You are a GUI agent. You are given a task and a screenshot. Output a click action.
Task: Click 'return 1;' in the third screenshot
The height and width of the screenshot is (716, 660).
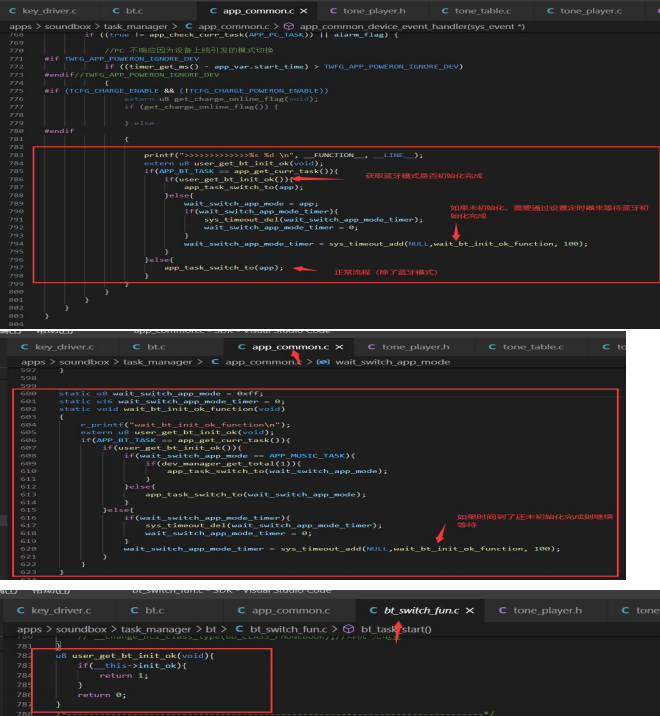[124, 676]
